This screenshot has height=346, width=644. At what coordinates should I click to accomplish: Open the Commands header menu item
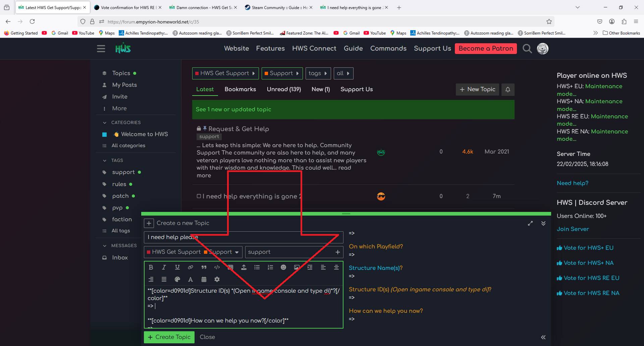click(388, 49)
